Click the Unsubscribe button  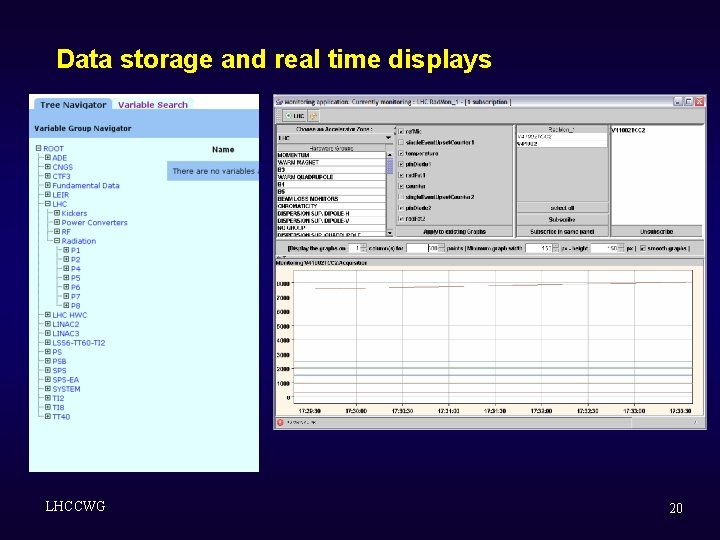point(656,231)
